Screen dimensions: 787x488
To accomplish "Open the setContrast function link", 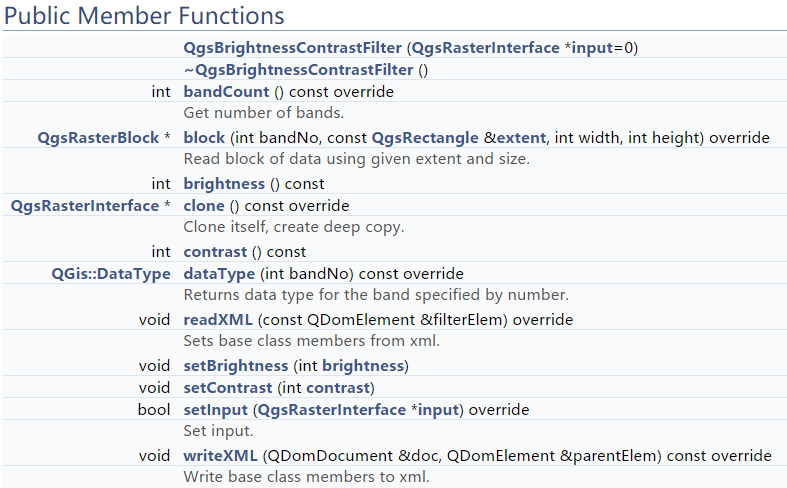I will 228,388.
